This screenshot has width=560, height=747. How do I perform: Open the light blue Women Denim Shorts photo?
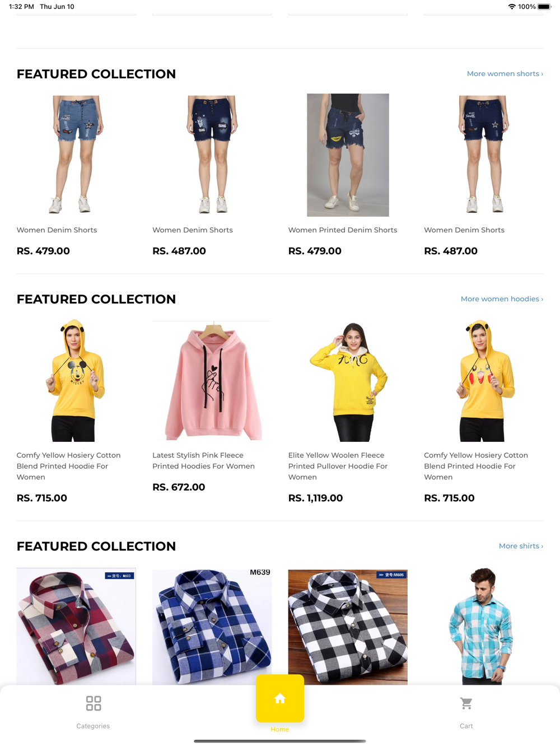tap(76, 155)
